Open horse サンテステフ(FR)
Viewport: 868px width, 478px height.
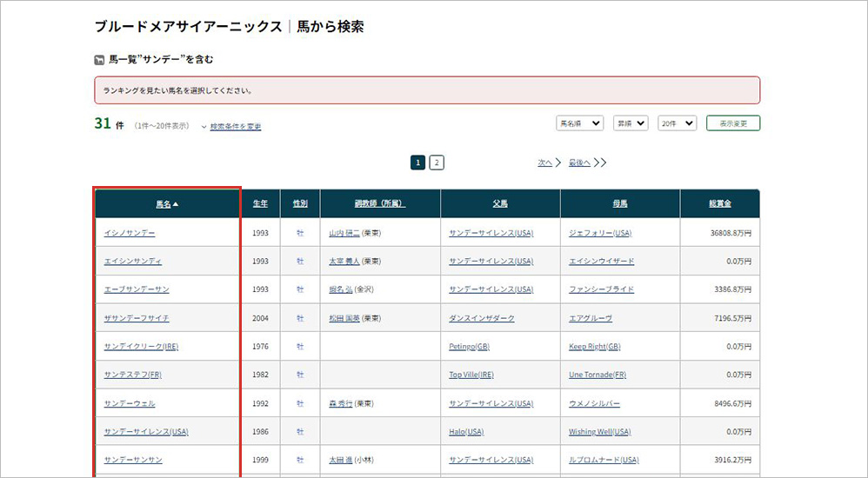[133, 375]
